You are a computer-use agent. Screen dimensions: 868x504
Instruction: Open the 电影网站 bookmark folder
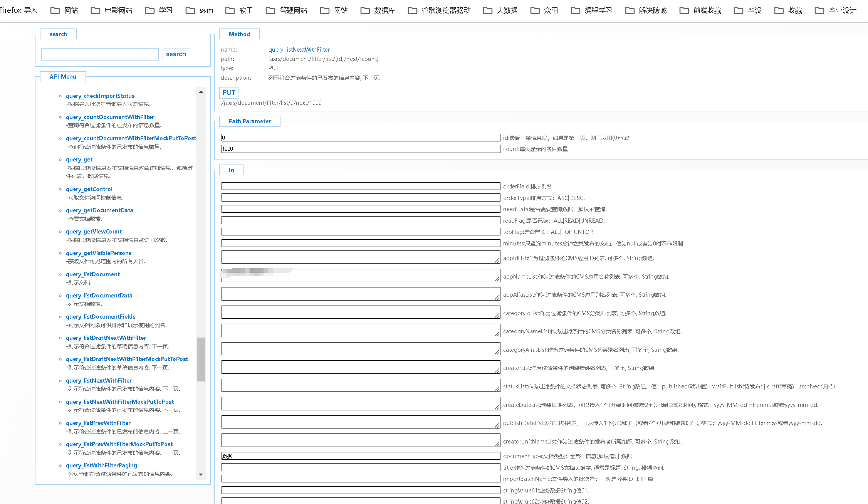point(112,10)
